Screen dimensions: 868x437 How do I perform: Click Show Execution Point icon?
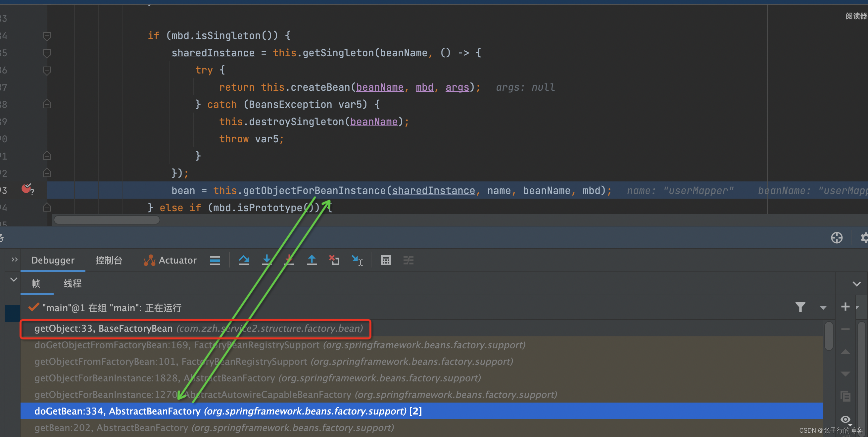point(215,260)
